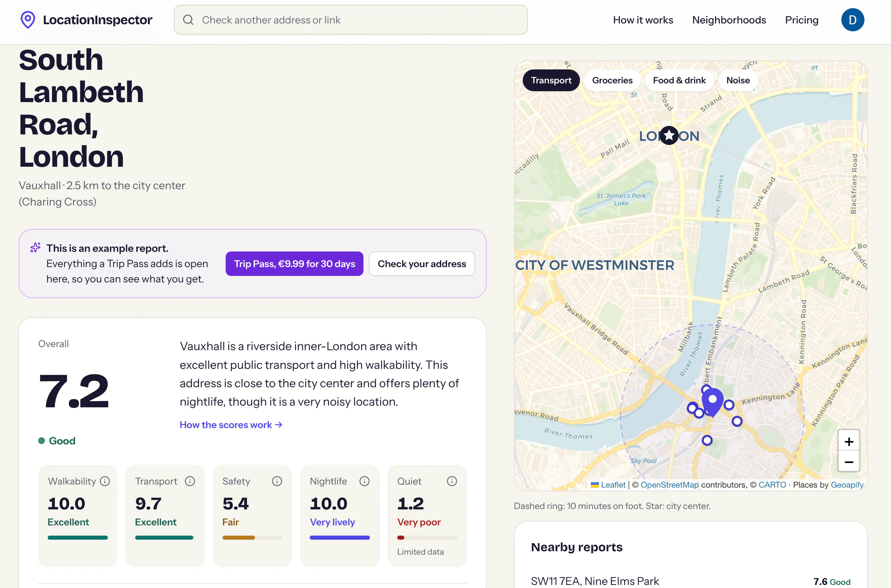Click the Check your address button
891x588 pixels.
click(x=422, y=264)
